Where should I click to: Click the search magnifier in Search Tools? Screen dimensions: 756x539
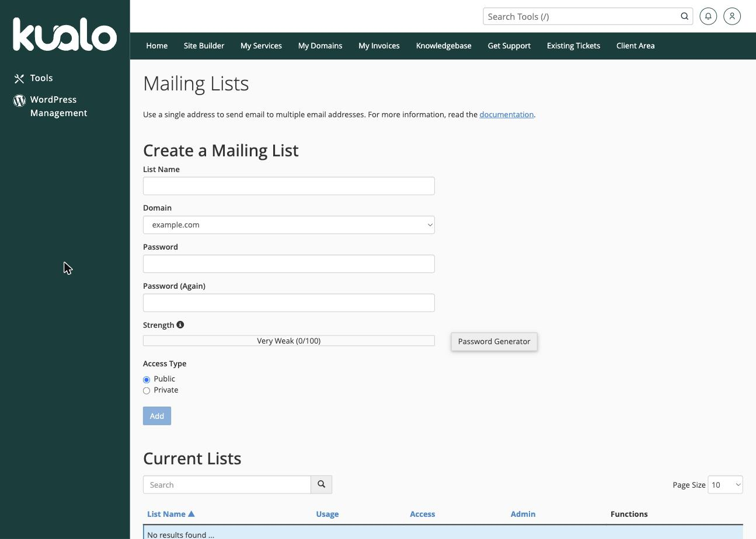684,16
